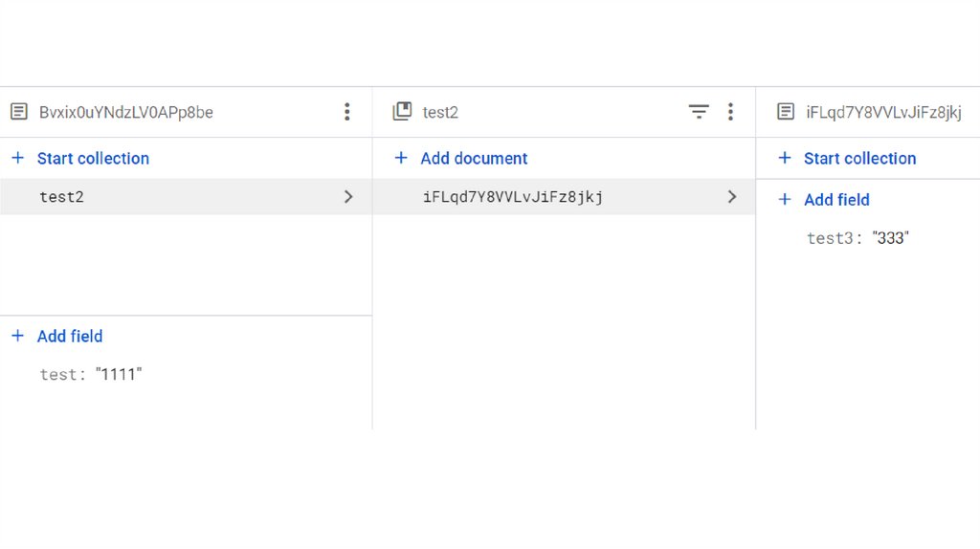Viewport: 980px width, 549px height.
Task: Click the test field value "1111"
Action: [119, 374]
